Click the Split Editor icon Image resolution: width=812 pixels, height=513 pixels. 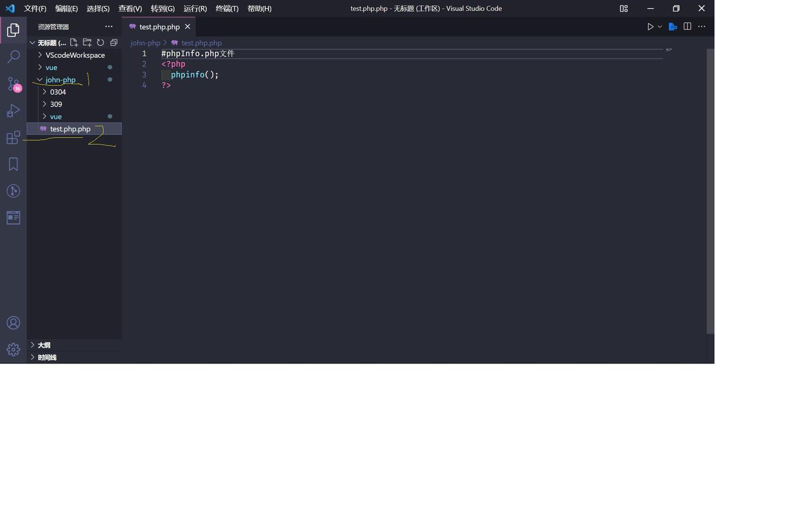point(687,27)
